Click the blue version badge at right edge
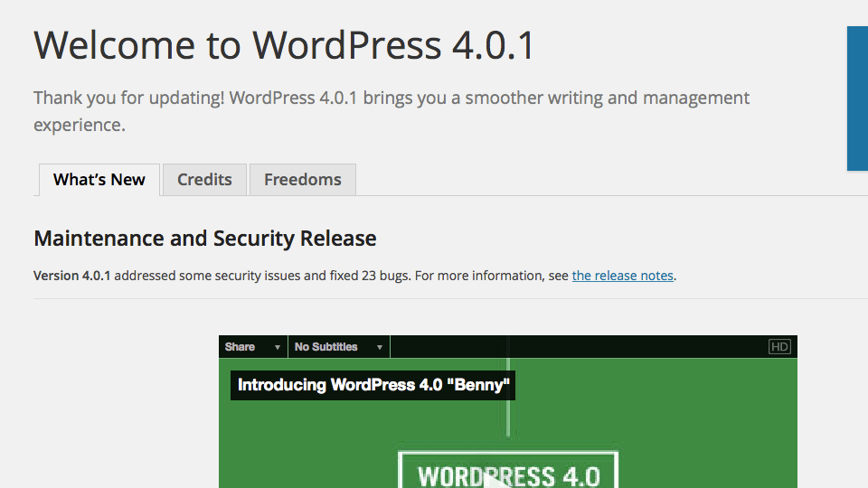This screenshot has width=868, height=488. [857, 99]
